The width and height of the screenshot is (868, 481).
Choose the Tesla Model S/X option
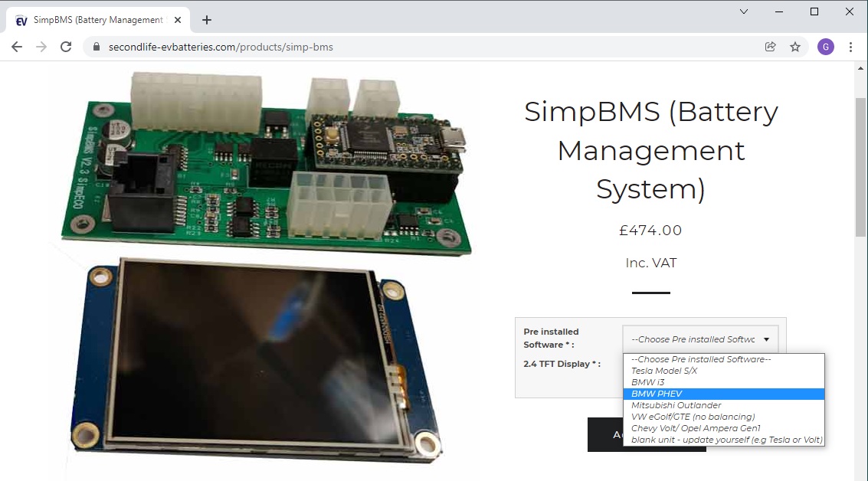coord(723,371)
